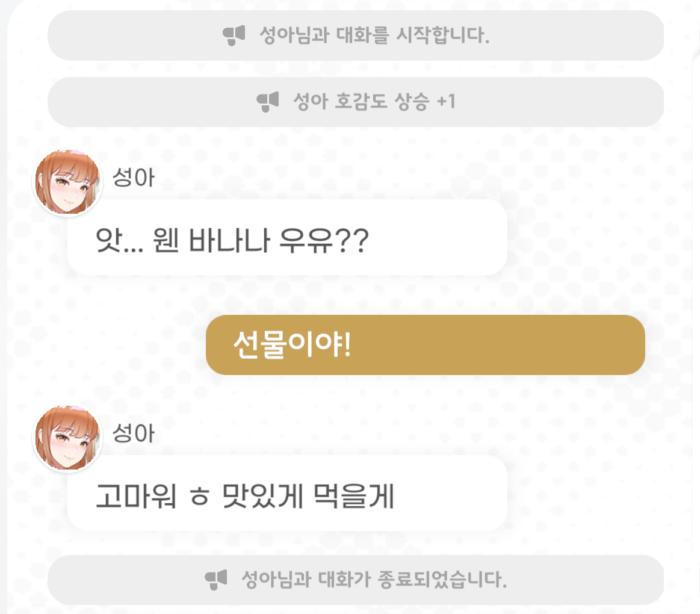The width and height of the screenshot is (700, 614).
Task: Click the 성아 호감도 상승 +1 banner
Action: click(x=355, y=102)
